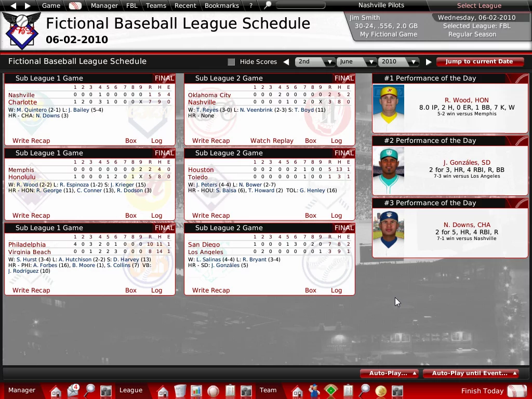Open League section photo icon
Screen dimensions: 532x399
coord(246,391)
